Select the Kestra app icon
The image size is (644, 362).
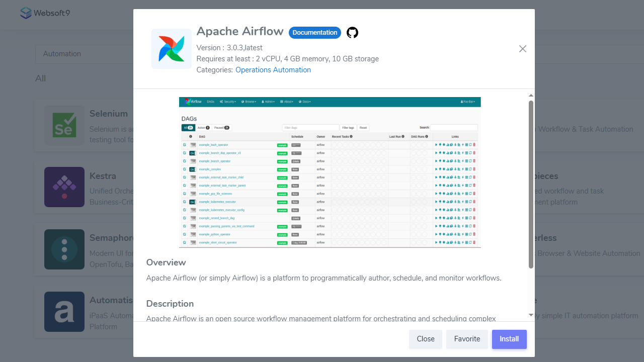pos(64,187)
